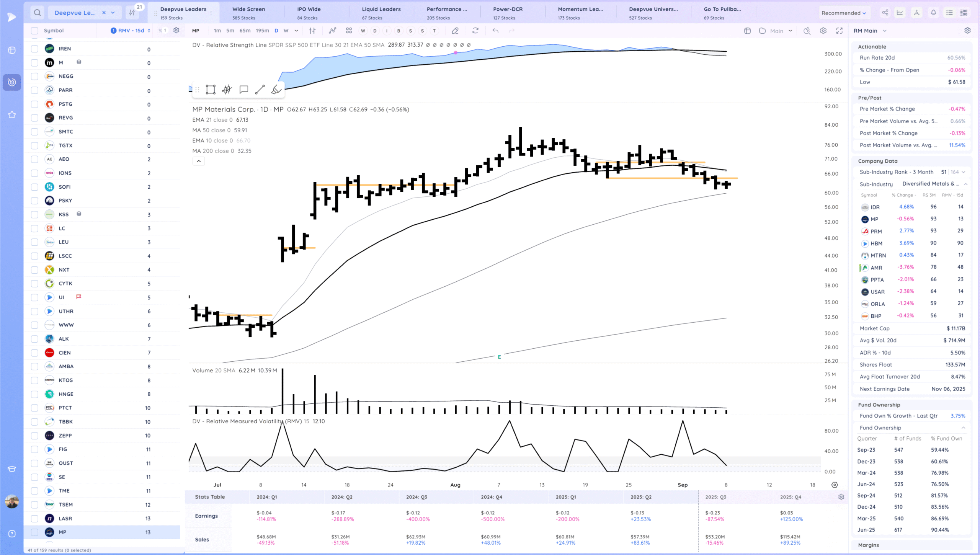Switch to the Power-DCR tab

coord(508,13)
